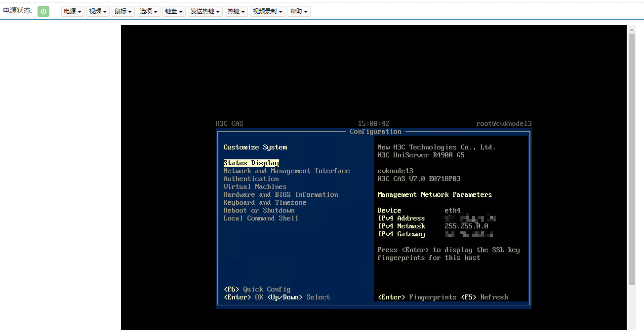Choose the Authentication menu entry
The height and width of the screenshot is (330, 644).
pyautogui.click(x=251, y=179)
